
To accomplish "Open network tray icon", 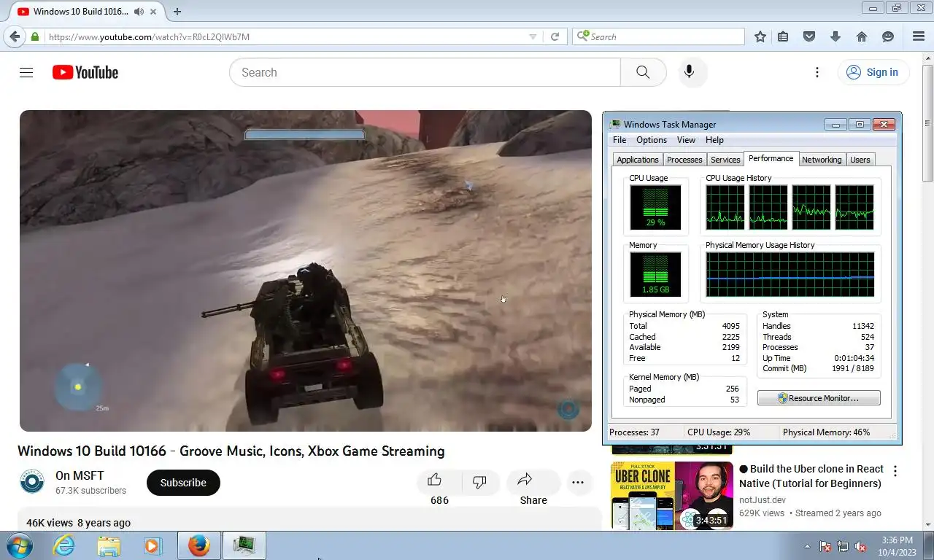I will (x=843, y=546).
